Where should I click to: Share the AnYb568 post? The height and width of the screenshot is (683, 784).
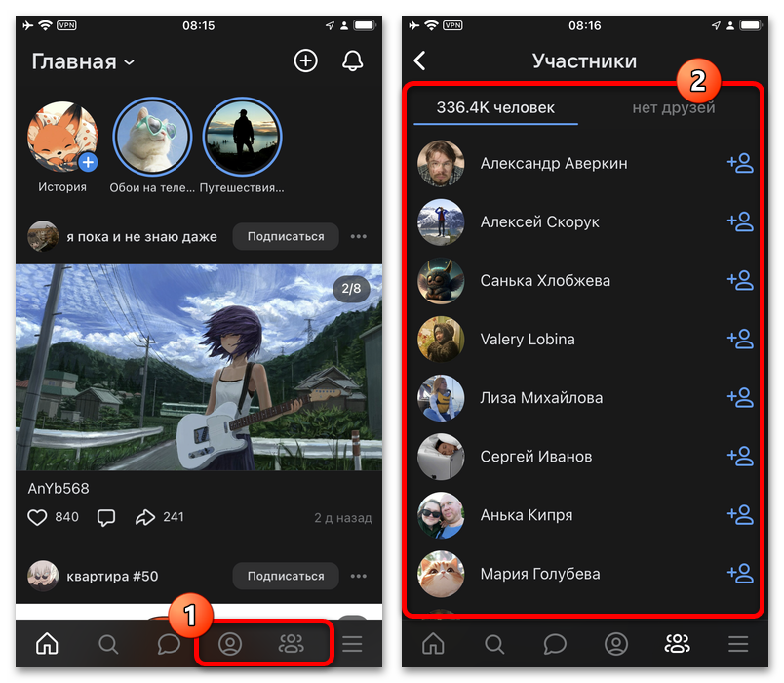(x=145, y=517)
